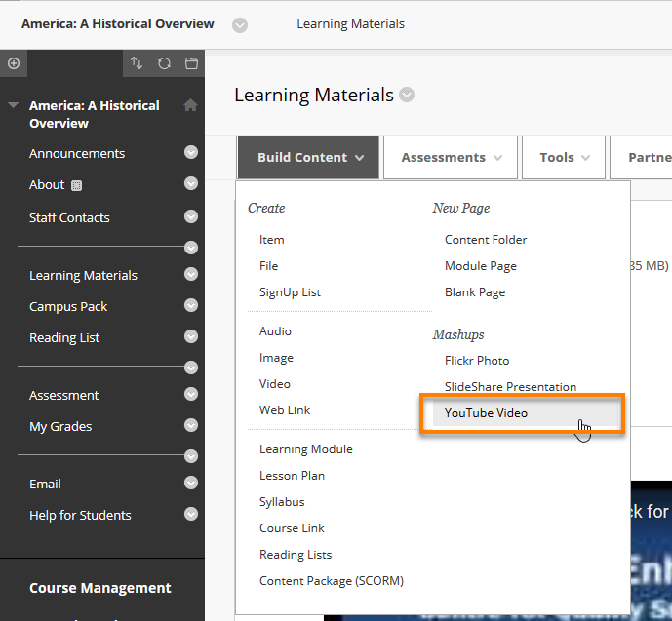Image resolution: width=672 pixels, height=621 pixels.
Task: Choose Image from Build Content menu
Action: [x=276, y=358]
